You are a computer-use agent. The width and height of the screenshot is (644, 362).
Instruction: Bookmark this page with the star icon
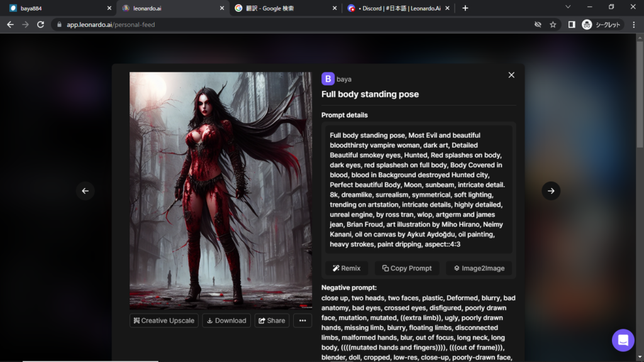coord(553,25)
